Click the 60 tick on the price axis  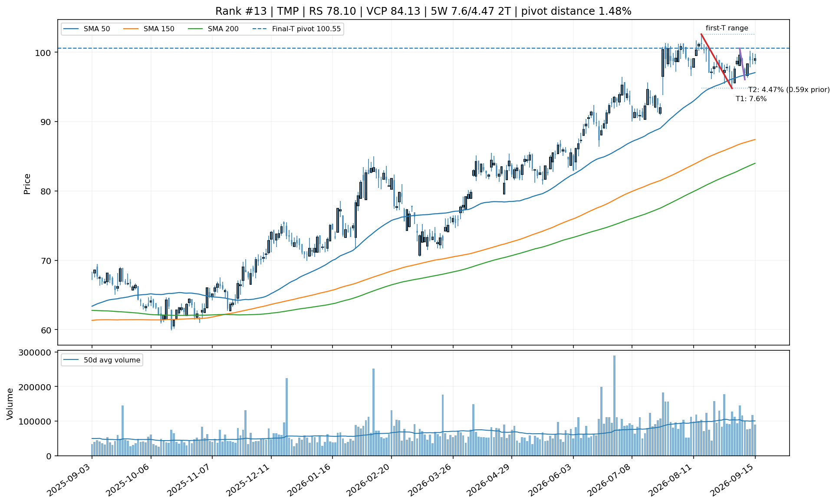46,330
